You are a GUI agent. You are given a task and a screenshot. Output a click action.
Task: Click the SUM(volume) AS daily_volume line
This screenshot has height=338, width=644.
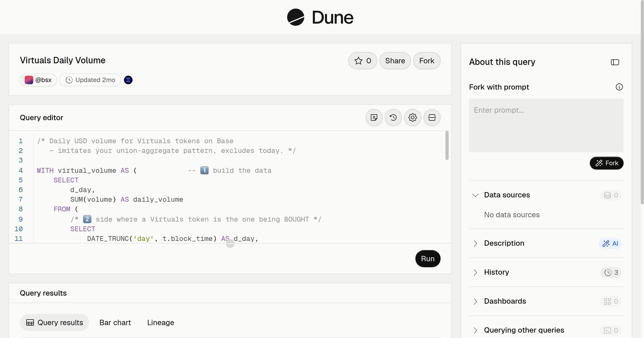pos(127,200)
